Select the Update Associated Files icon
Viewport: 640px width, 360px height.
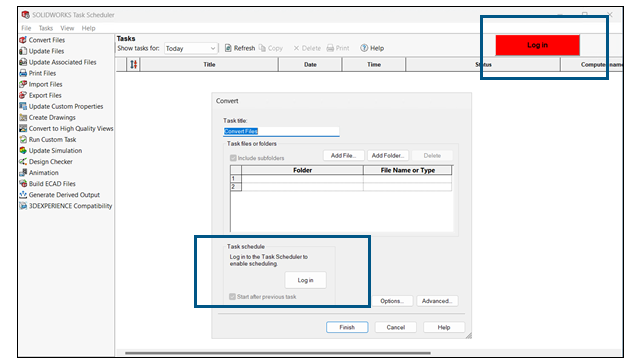[x=23, y=62]
